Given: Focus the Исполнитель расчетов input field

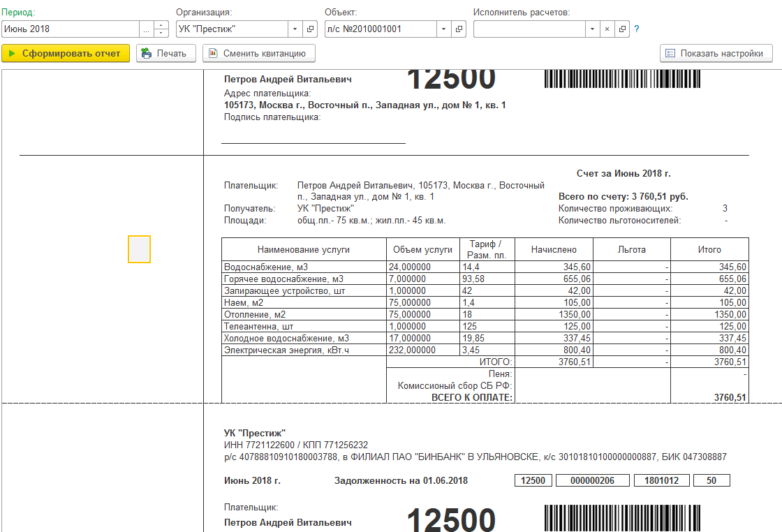Looking at the screenshot, I should click(x=529, y=29).
